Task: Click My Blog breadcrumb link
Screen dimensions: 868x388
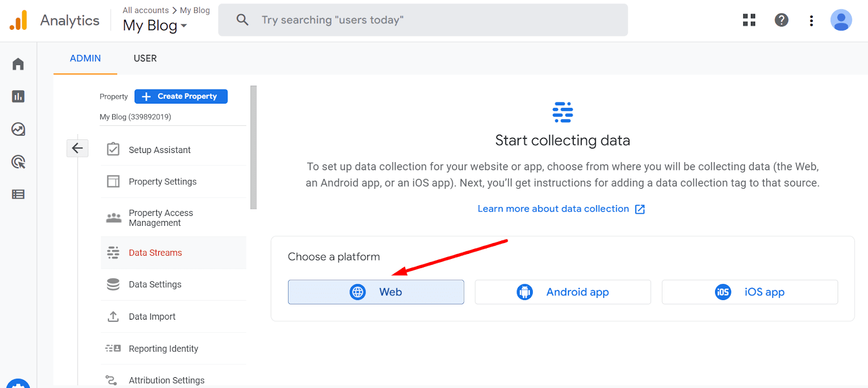Action: (x=195, y=10)
